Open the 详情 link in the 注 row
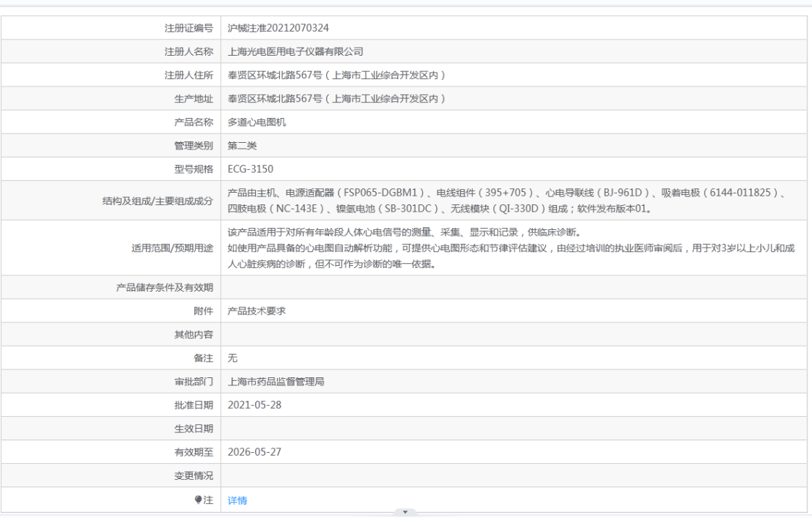Viewport: 812px width, 518px height. click(237, 500)
